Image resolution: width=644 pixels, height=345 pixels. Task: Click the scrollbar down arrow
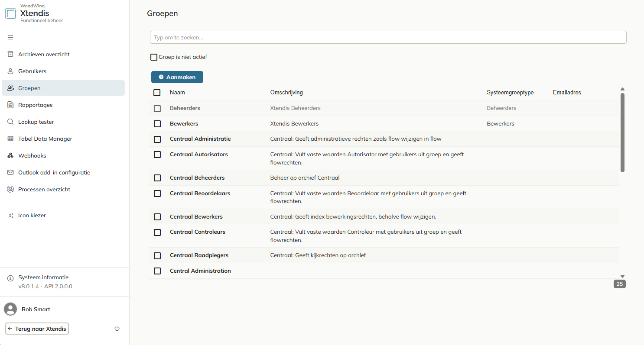point(622,276)
